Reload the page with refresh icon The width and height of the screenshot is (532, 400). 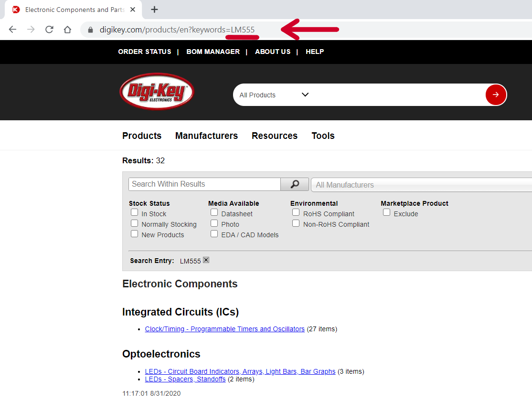(x=49, y=30)
